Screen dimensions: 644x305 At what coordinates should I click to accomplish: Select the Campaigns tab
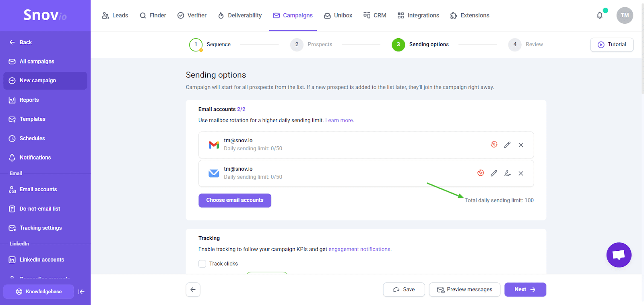(x=293, y=15)
